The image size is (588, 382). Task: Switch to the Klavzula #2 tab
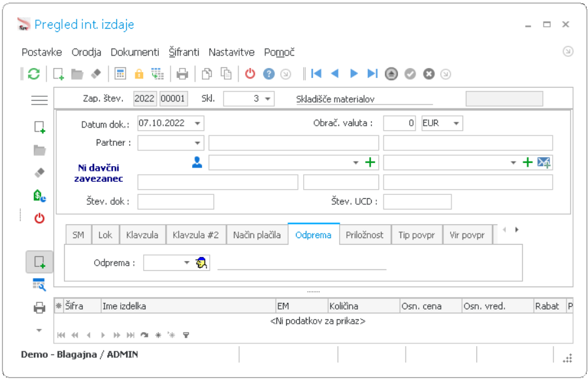pos(196,235)
